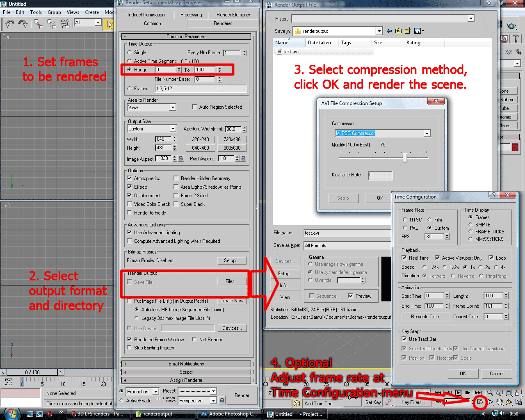Select PAL frame rate

click(x=405, y=228)
